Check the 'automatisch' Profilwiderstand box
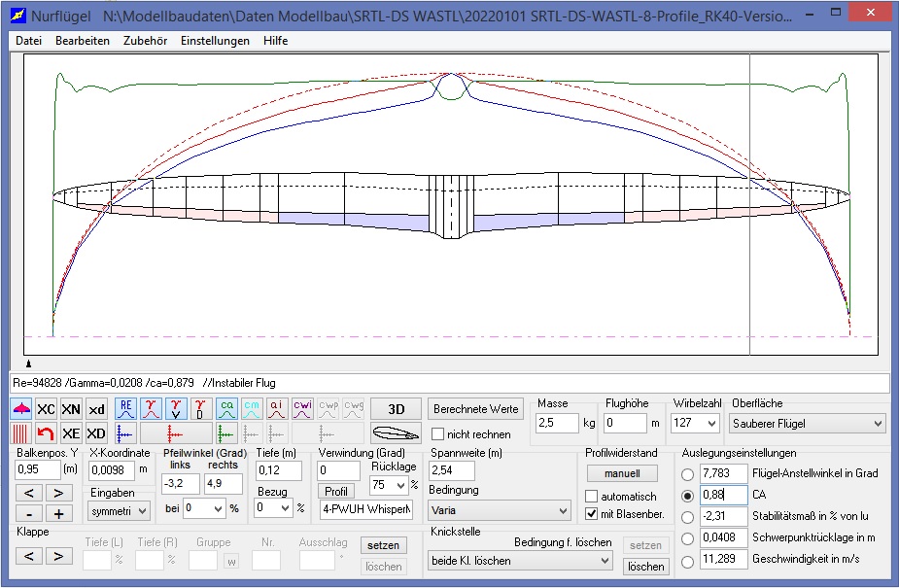 (592, 497)
